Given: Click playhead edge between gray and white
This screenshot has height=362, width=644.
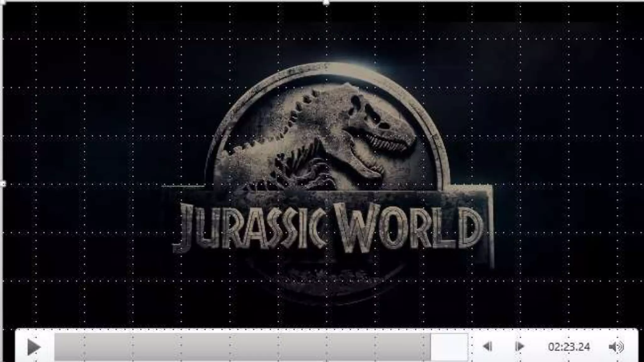Looking at the screenshot, I should pyautogui.click(x=430, y=347).
